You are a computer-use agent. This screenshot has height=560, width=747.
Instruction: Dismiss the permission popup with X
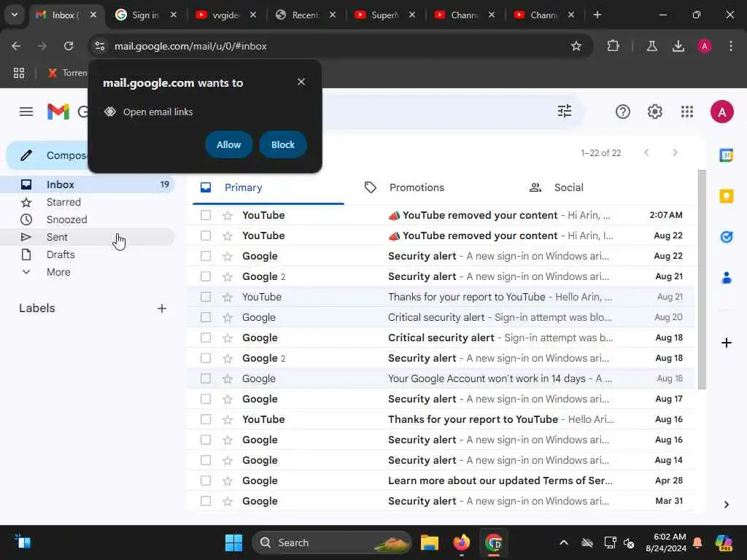301,82
